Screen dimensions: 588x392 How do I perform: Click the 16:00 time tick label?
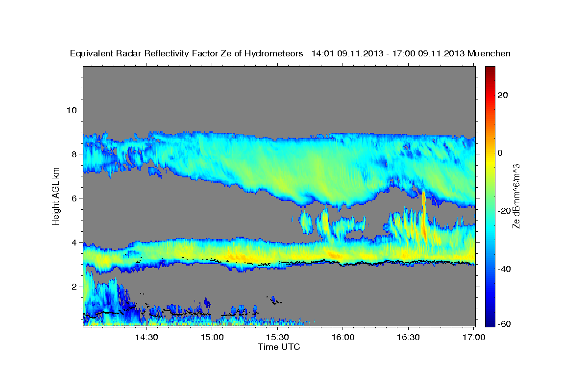343,338
